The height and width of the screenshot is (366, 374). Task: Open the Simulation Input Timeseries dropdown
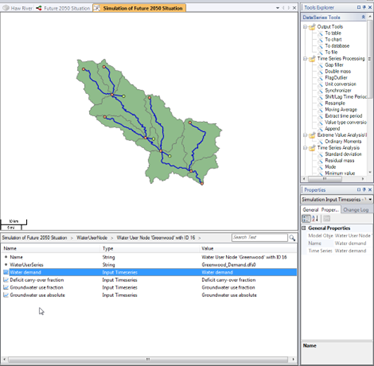[370, 199]
